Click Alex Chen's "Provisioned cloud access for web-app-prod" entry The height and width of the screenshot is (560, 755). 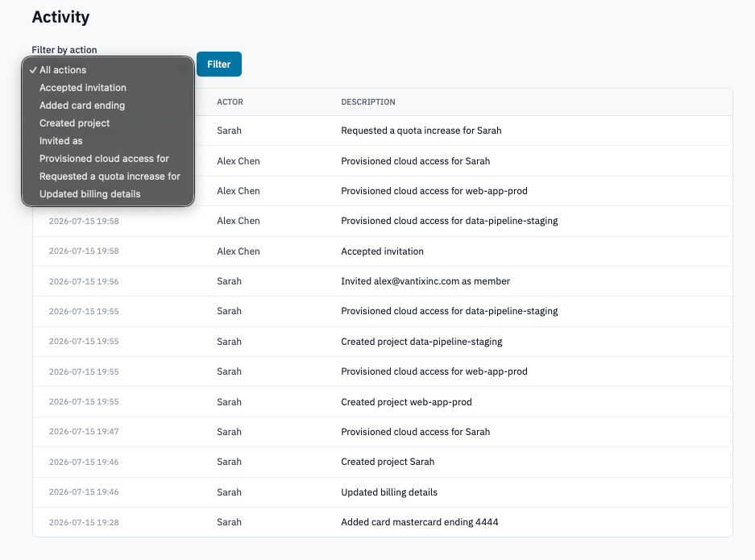click(434, 191)
